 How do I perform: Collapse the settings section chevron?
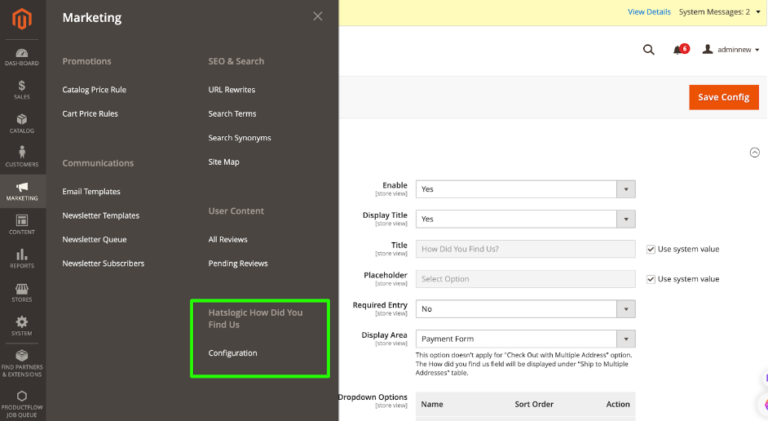click(754, 153)
